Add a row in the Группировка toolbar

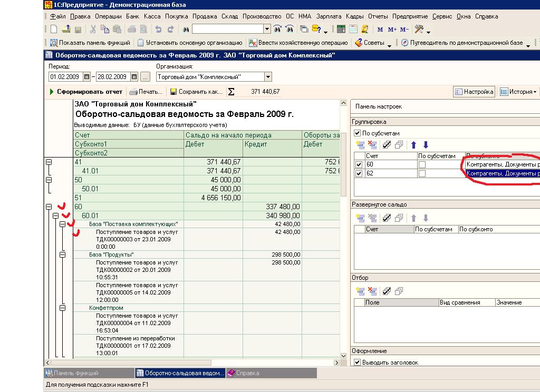(360, 145)
